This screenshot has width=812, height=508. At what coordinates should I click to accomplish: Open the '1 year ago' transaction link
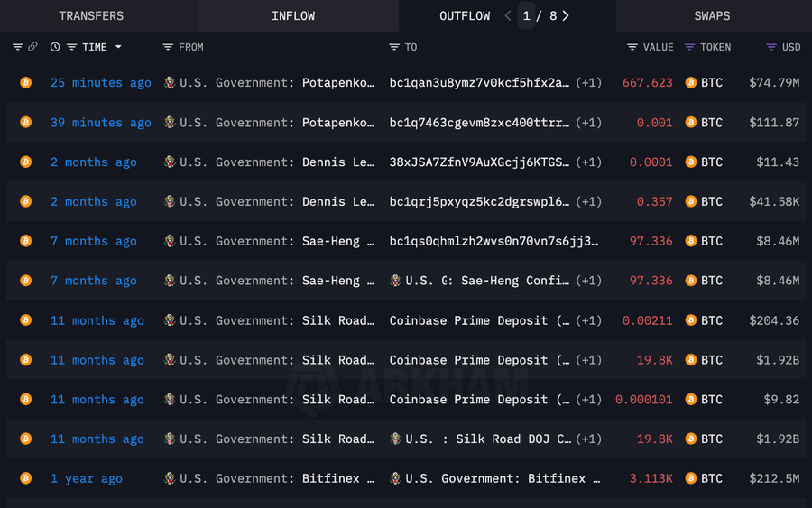coord(87,478)
